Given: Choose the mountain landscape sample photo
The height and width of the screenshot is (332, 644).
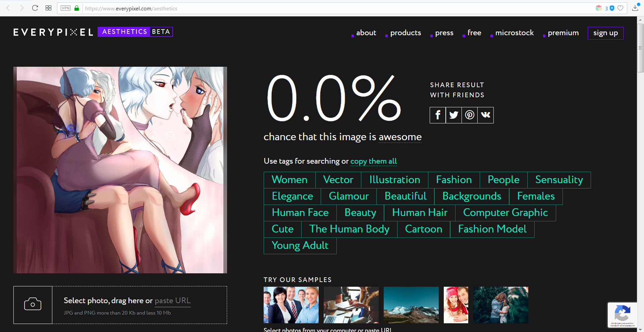Looking at the screenshot, I should (x=411, y=305).
